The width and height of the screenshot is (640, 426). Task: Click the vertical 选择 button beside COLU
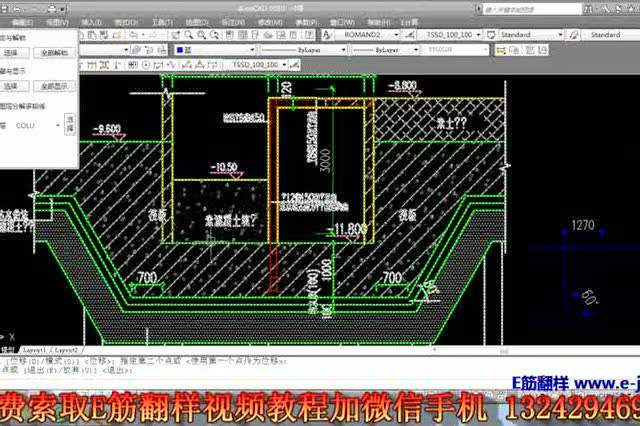point(70,124)
